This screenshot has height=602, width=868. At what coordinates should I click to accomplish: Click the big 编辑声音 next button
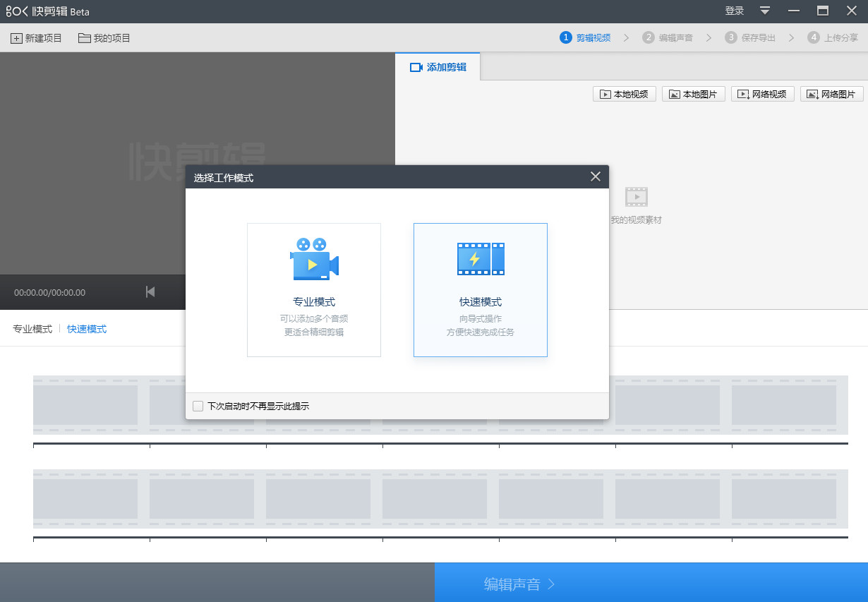[651, 583]
